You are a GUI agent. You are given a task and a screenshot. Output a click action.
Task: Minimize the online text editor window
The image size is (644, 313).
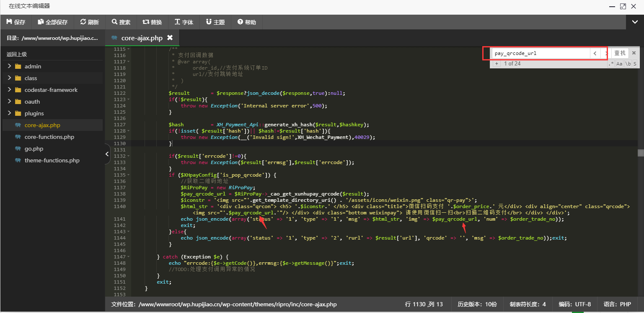coord(612,6)
